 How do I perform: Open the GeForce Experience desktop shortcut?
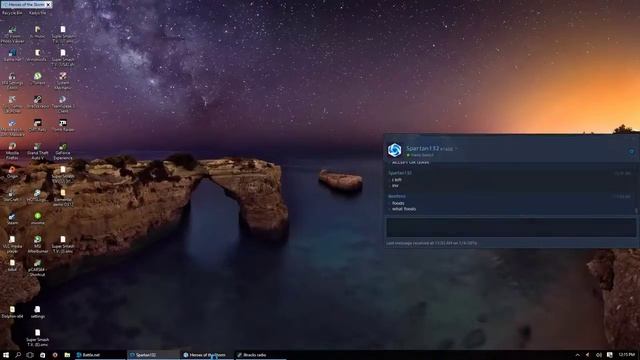[63, 151]
